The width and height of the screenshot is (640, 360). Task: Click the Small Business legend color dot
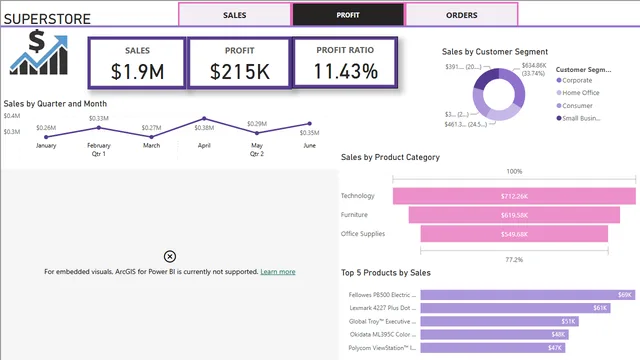tap(559, 118)
